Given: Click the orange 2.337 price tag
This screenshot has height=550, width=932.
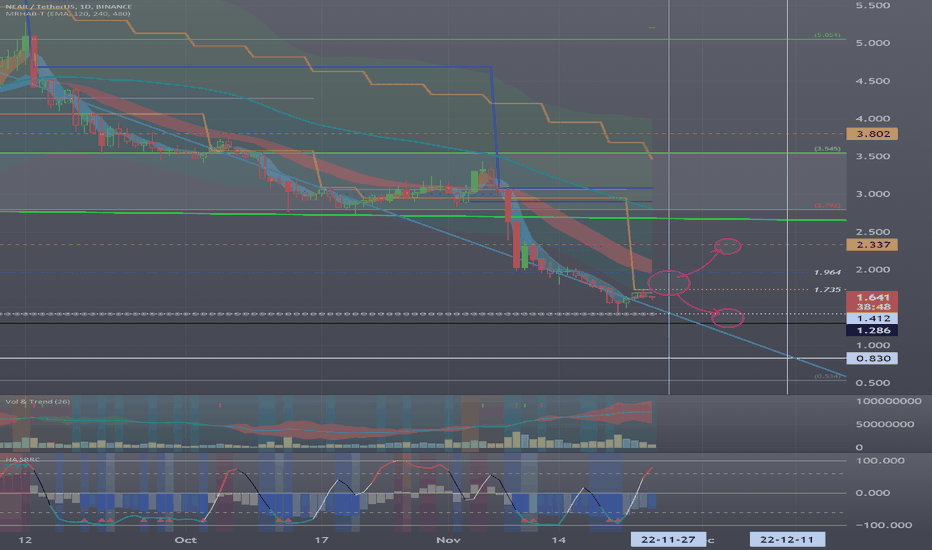Looking at the screenshot, I should click(x=872, y=244).
